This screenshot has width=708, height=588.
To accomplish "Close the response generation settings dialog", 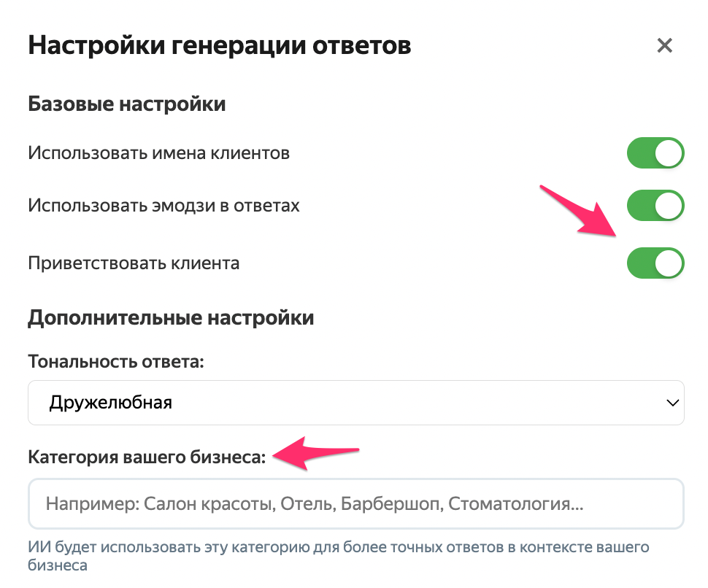I will coord(664,46).
